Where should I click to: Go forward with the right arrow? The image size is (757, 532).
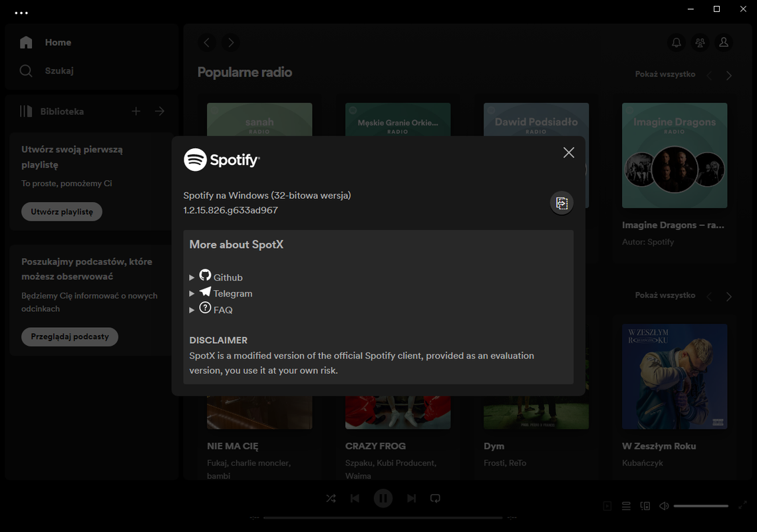[231, 43]
